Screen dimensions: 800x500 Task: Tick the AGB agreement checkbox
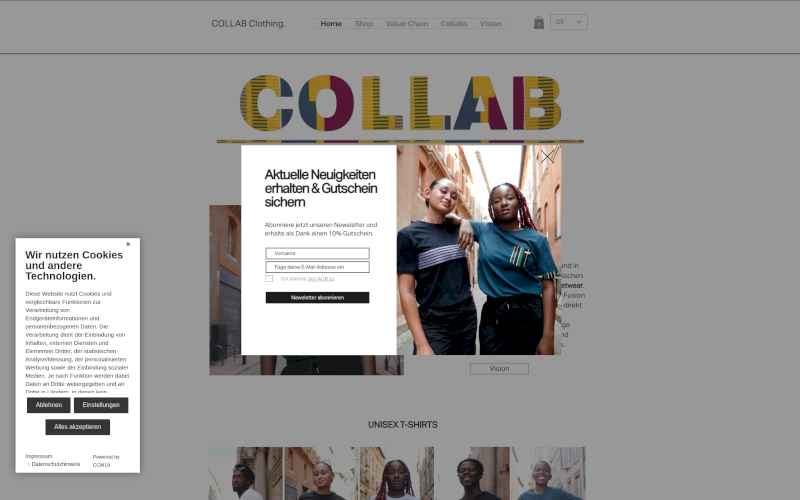coord(269,279)
